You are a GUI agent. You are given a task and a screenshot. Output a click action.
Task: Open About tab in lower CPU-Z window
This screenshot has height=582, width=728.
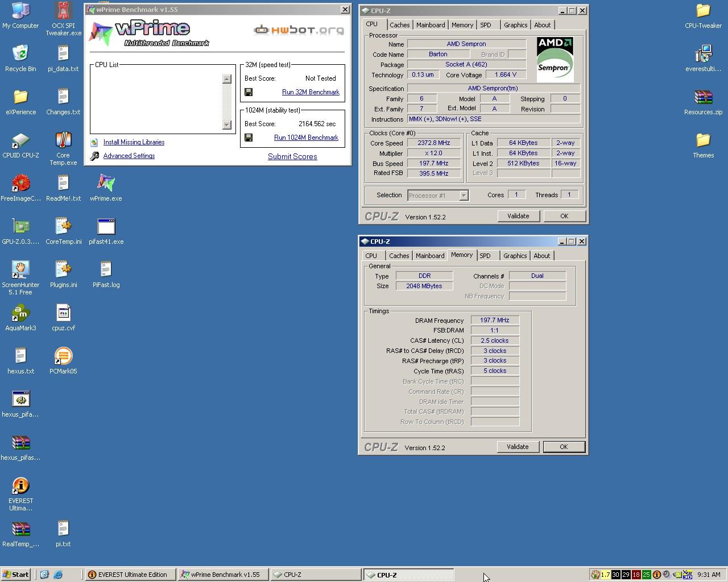(x=542, y=256)
